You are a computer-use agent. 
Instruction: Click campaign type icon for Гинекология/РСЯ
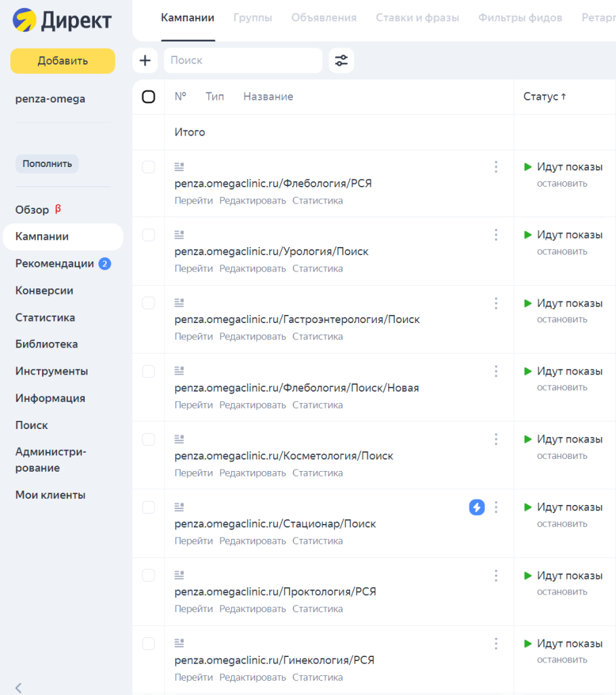(179, 643)
